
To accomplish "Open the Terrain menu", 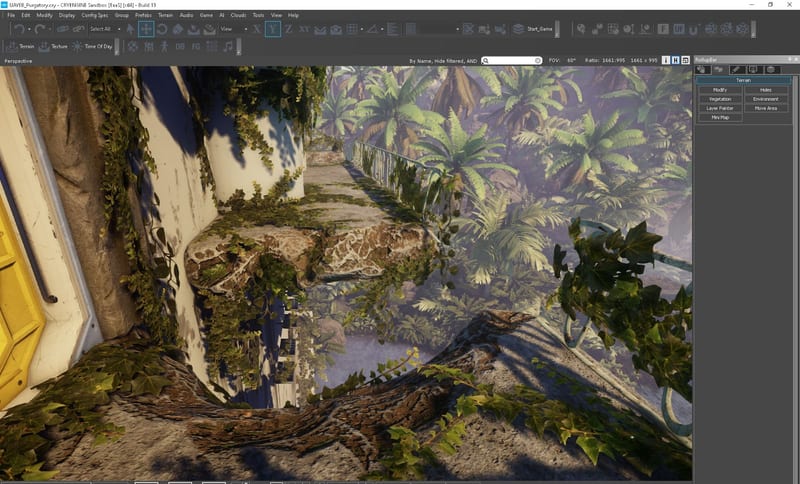I will [x=165, y=15].
